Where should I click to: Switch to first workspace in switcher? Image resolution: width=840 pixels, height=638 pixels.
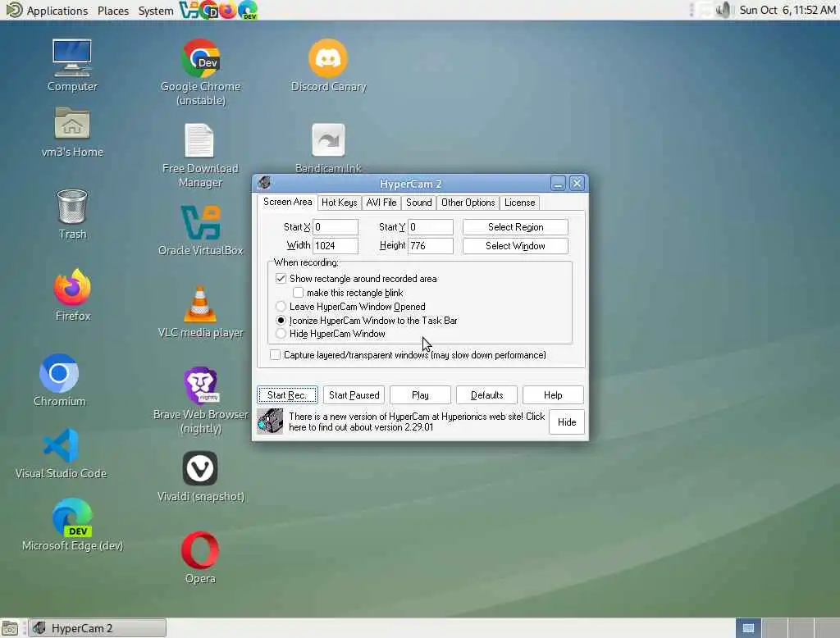point(748,628)
